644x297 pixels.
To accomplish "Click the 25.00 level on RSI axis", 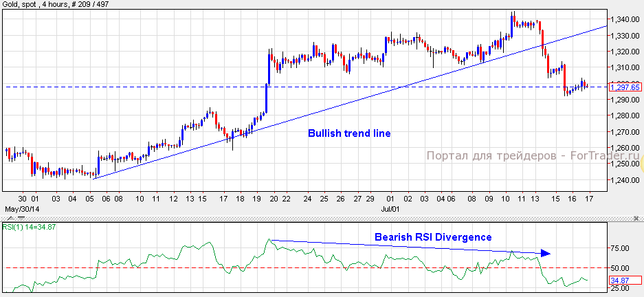I will (621, 288).
